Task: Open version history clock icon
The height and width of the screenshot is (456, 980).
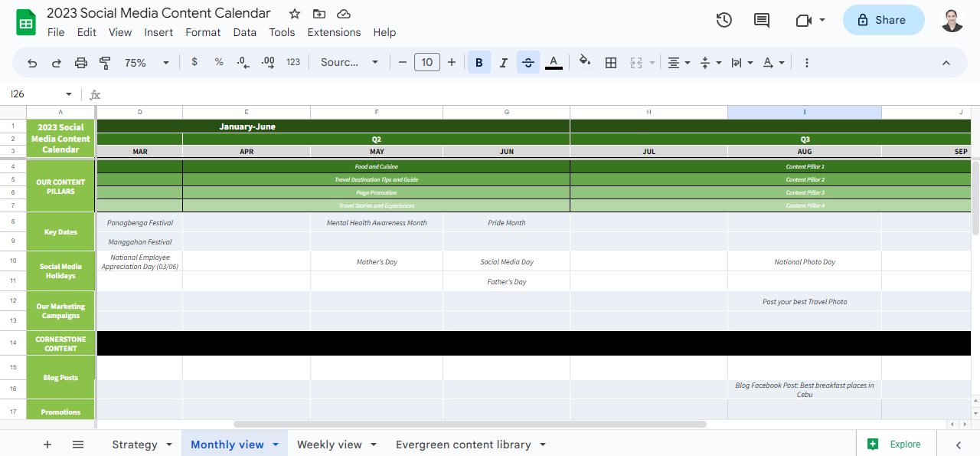Action: [x=724, y=21]
